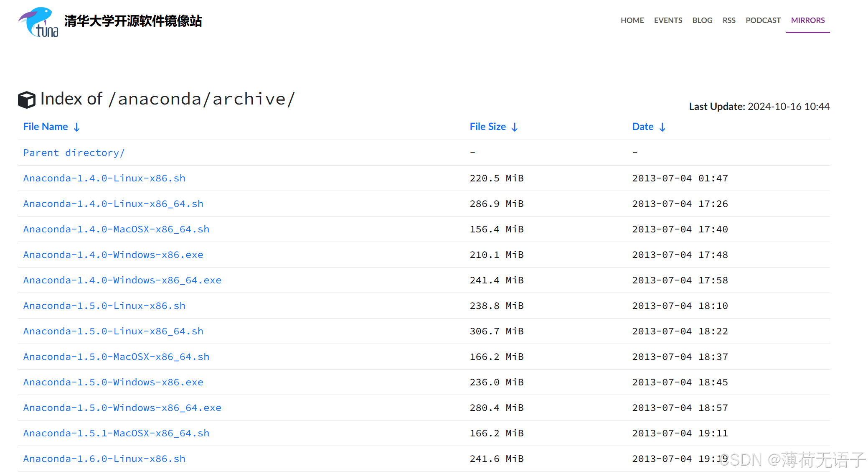Click the date 2013-07-04 17:26
This screenshot has height=474, width=868.
680,204
